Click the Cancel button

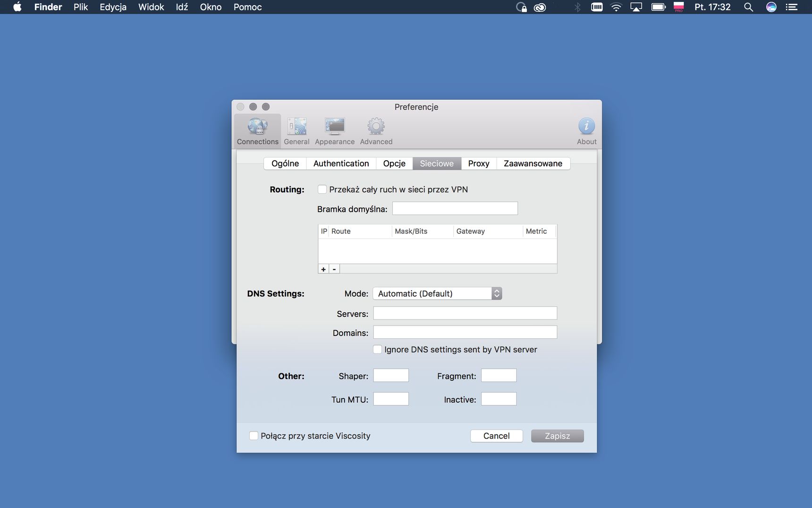click(x=497, y=436)
